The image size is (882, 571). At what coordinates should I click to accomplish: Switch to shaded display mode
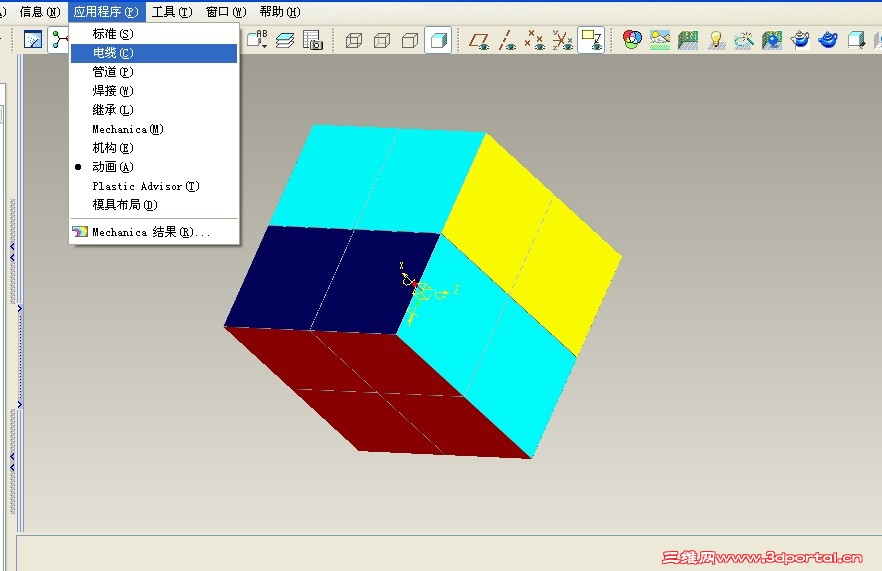click(438, 40)
